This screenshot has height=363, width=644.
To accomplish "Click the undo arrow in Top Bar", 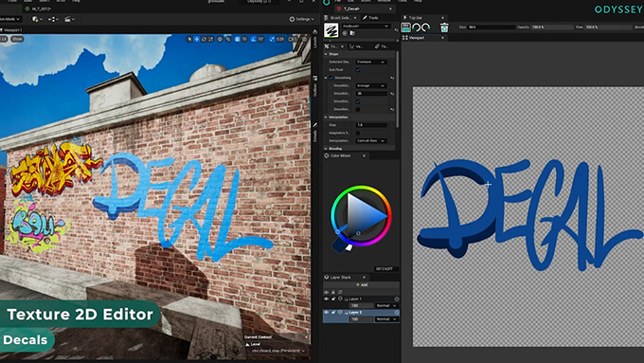I will point(417,27).
